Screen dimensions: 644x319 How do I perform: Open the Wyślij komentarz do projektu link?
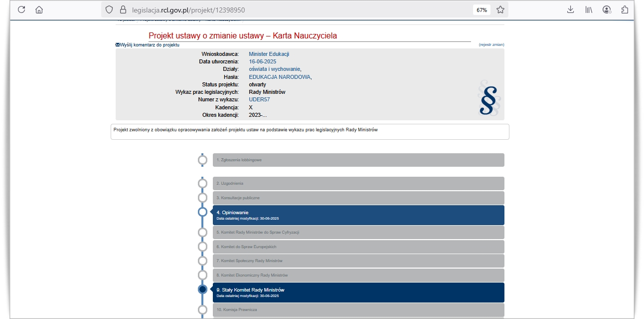pos(150,45)
